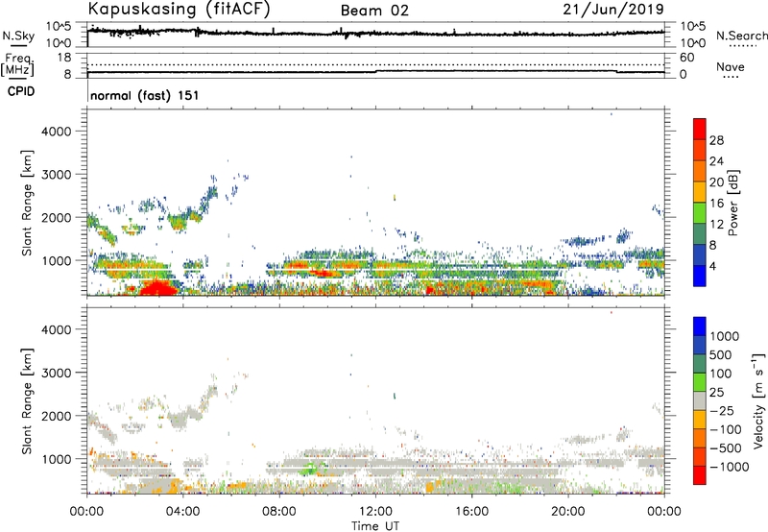The image size is (768, 532).
Task: Click the 'Freq. [MHz]' axis label
Action: coord(17,64)
